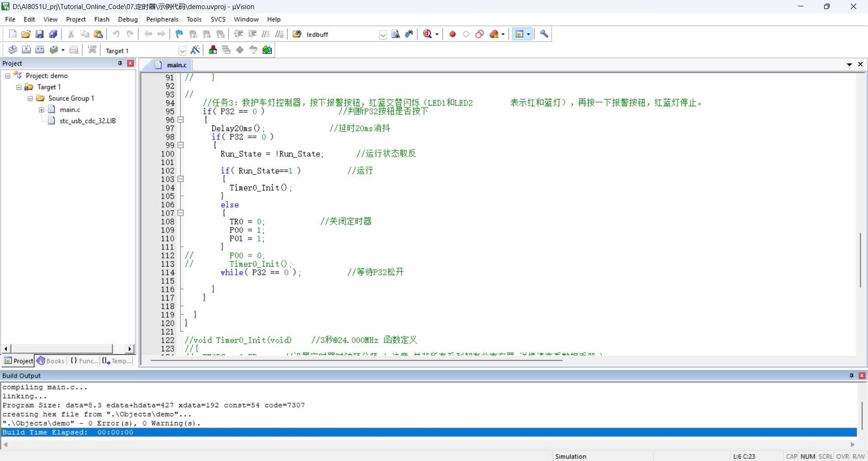
Task: Open debug session dropdown arrow
Action: point(437,34)
